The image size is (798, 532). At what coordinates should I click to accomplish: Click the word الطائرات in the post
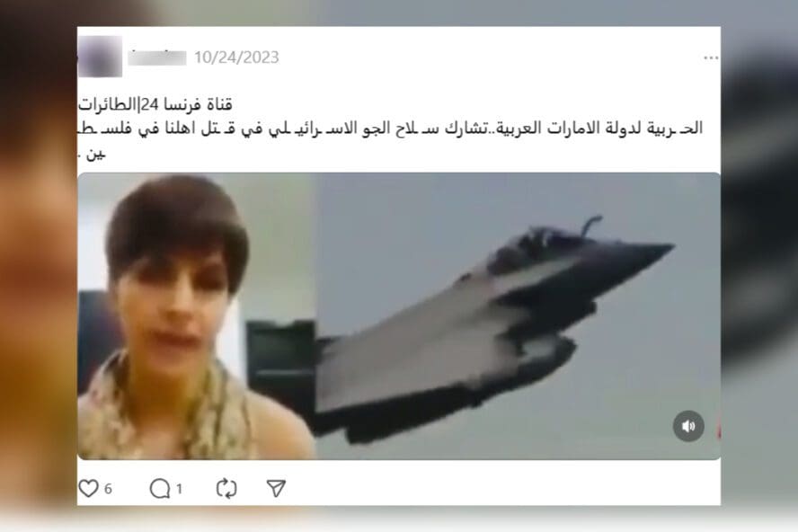click(108, 105)
